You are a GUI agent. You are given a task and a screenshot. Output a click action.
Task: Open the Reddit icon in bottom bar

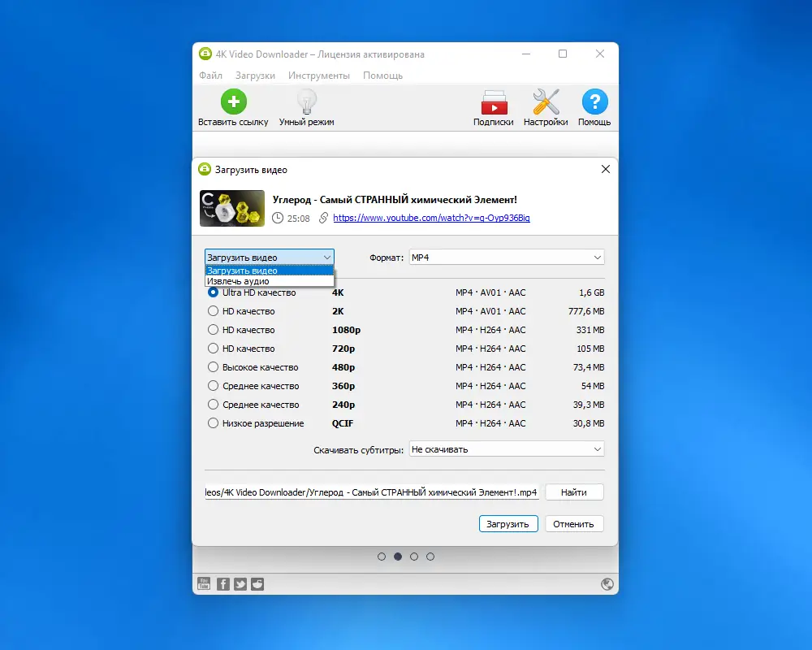pyautogui.click(x=257, y=584)
